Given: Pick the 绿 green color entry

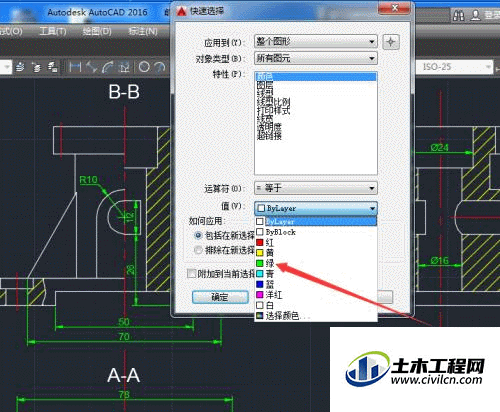Looking at the screenshot, I should (316, 263).
